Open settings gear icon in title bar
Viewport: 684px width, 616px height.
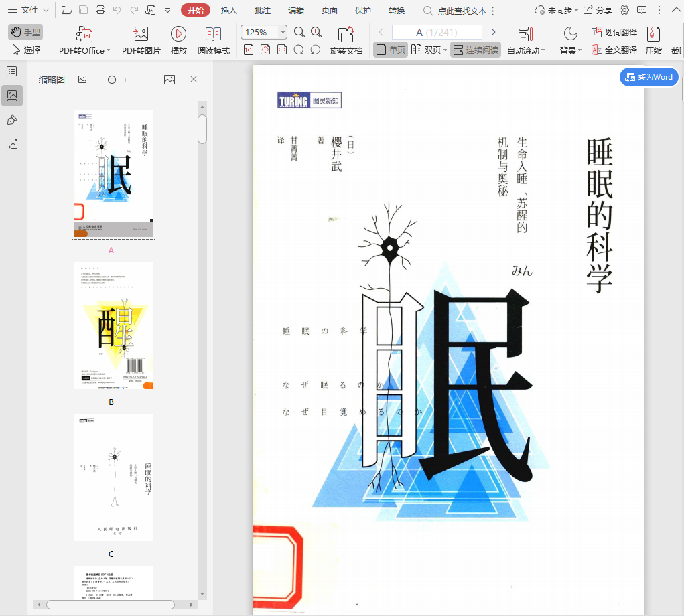(x=624, y=10)
